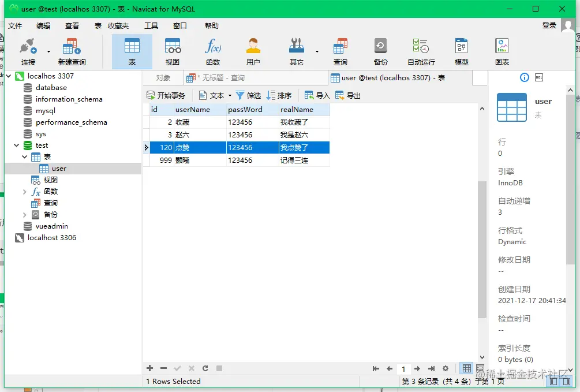Select the vueadmin database
580x392 pixels.
[51, 226]
